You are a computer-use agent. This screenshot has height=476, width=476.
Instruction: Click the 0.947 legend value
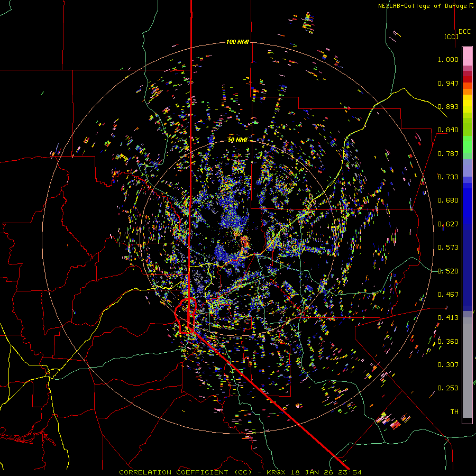448,83
